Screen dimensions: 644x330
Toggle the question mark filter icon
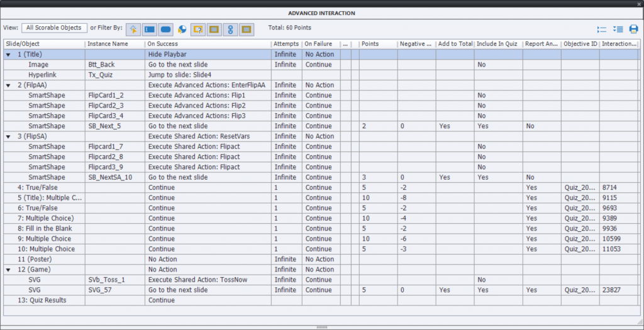pyautogui.click(x=198, y=29)
